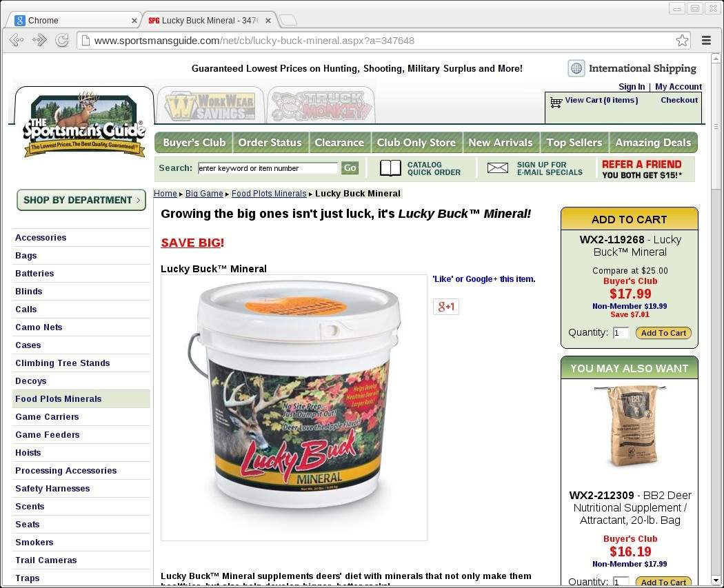Go back with the browser back arrow
724x588 pixels.
pos(16,41)
